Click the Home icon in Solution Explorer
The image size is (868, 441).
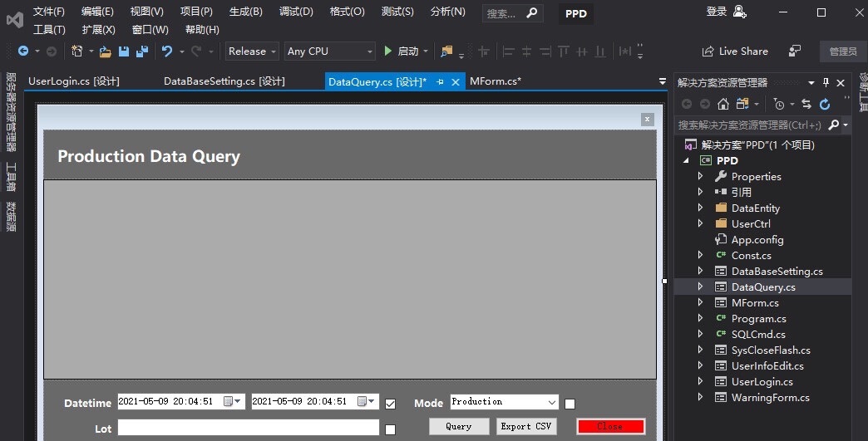tap(723, 104)
